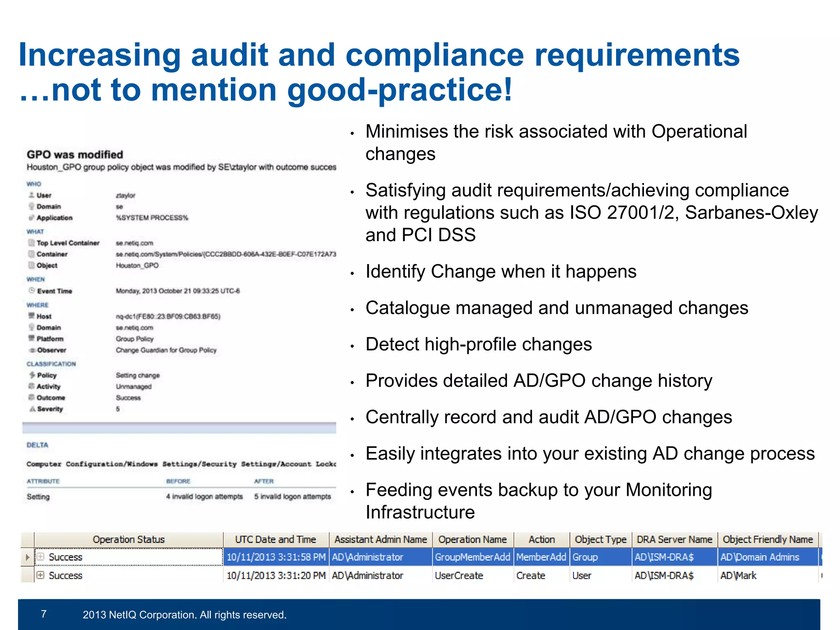The image size is (840, 630).
Task: Click the Unmanaged activity value
Action: pyautogui.click(x=134, y=386)
